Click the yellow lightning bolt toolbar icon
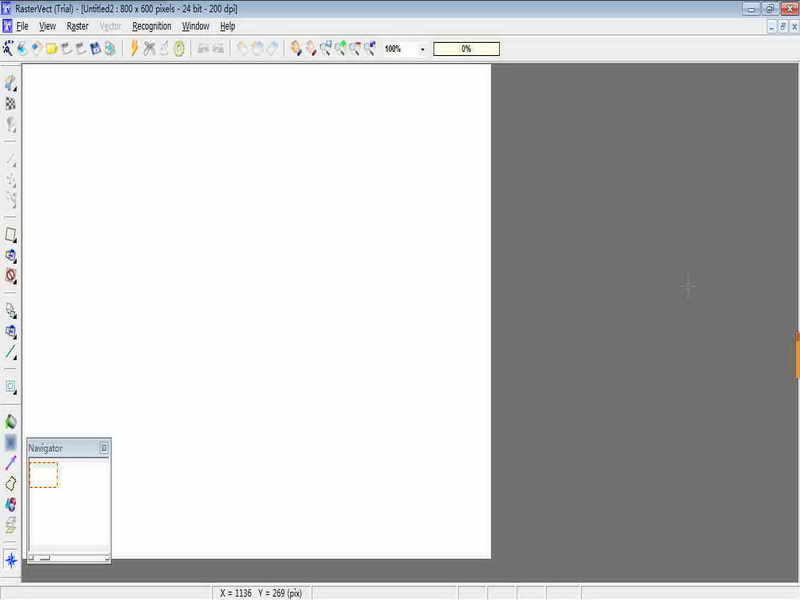This screenshot has width=800, height=600. 134,48
